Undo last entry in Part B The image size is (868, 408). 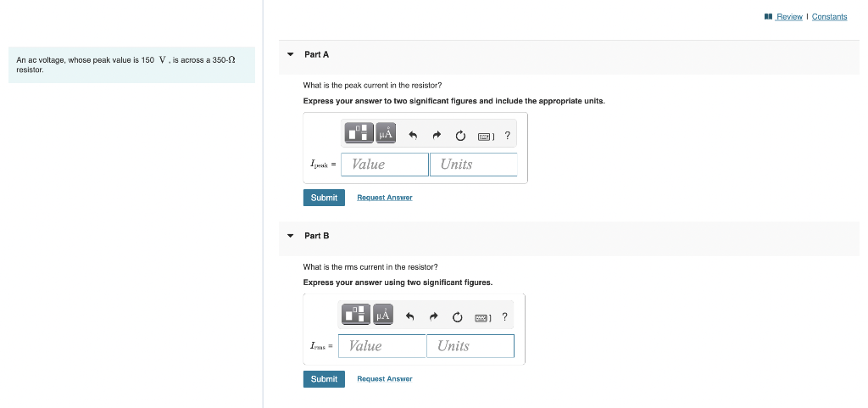pyautogui.click(x=409, y=316)
